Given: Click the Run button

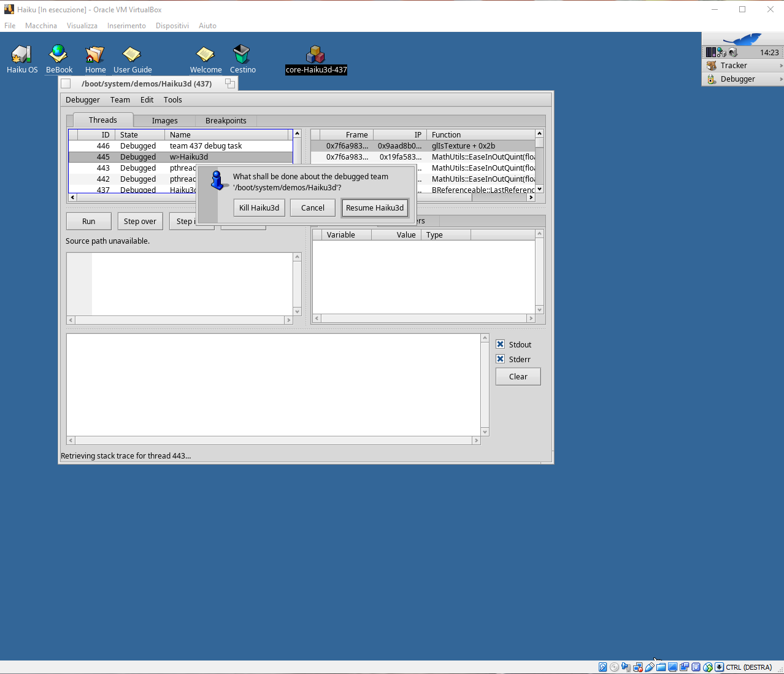Looking at the screenshot, I should [x=89, y=222].
